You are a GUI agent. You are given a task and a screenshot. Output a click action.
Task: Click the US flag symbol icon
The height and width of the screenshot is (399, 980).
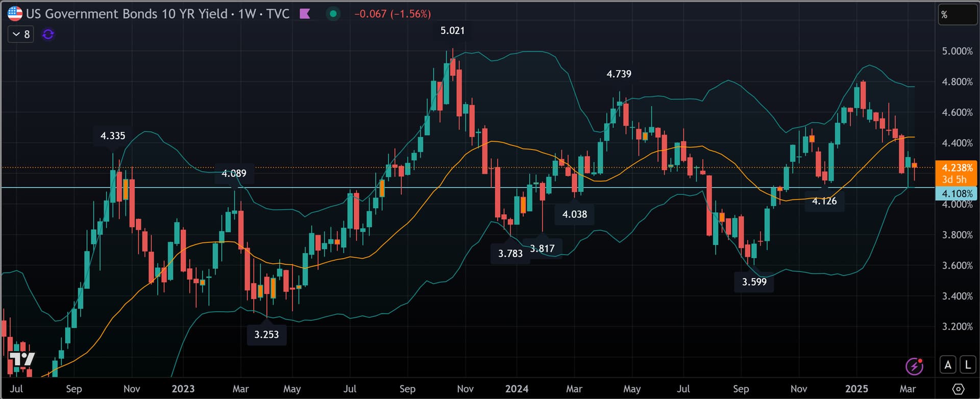click(x=15, y=14)
